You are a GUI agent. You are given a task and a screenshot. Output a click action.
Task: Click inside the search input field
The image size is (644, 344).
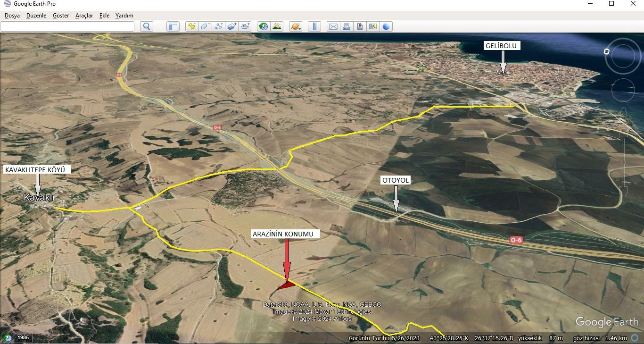(x=67, y=26)
